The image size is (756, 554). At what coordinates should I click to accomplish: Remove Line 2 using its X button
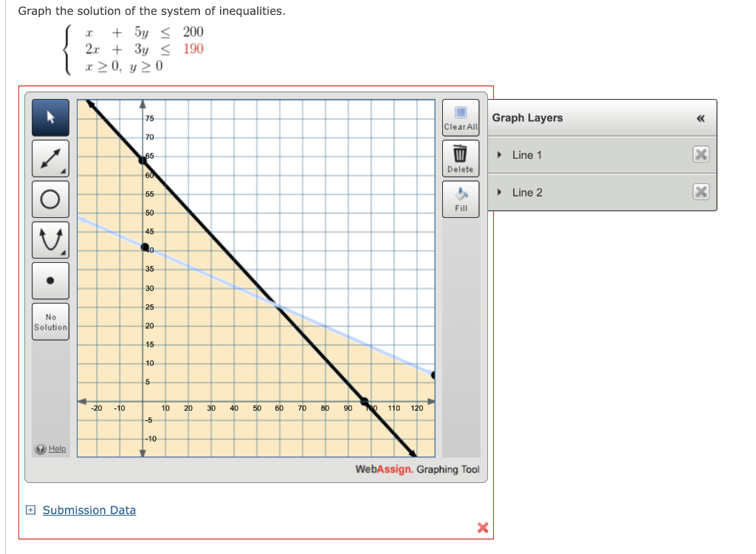(x=701, y=192)
